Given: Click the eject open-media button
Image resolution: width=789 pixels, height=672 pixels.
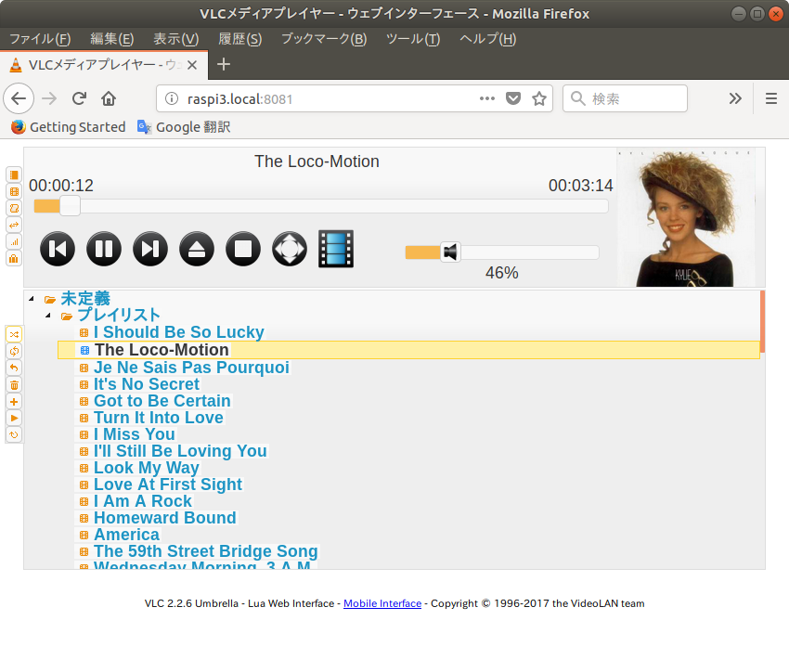Looking at the screenshot, I should tap(197, 249).
